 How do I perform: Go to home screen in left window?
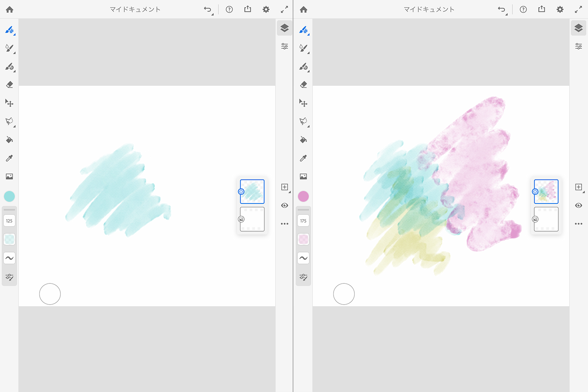(9, 9)
